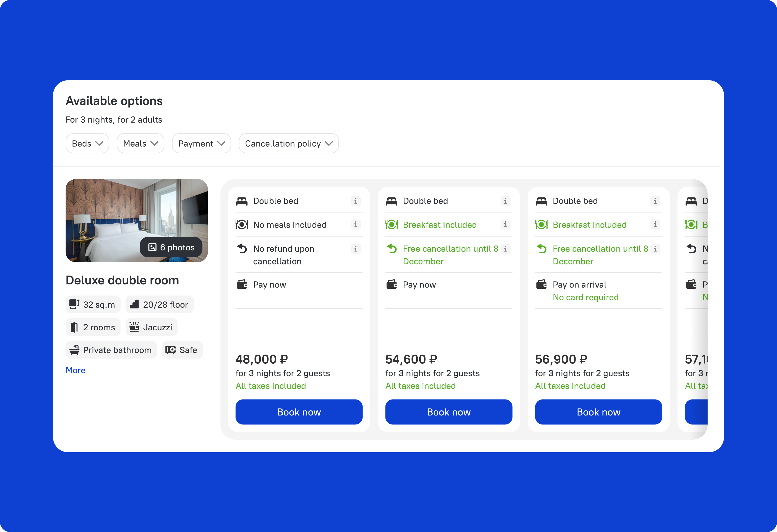Click the 54,600 ₽ price
The height and width of the screenshot is (532, 777).
tap(411, 359)
